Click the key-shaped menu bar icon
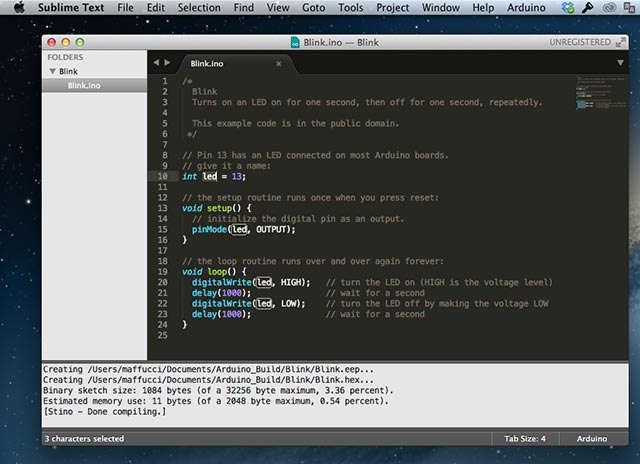Viewport: 640px width, 464px height. [x=586, y=8]
